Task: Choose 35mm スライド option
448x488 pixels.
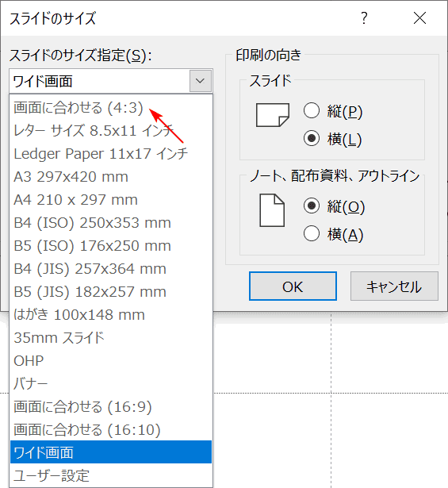Action: pyautogui.click(x=111, y=338)
